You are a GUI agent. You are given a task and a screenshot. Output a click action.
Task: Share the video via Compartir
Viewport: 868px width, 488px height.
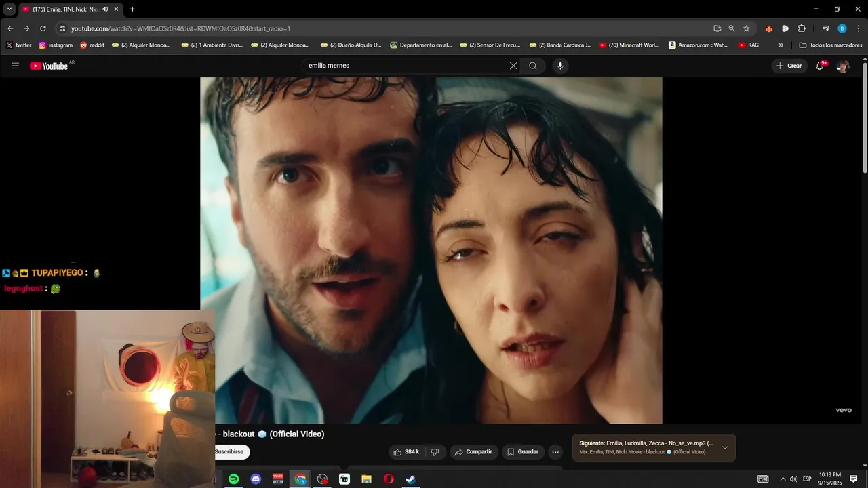point(473,452)
